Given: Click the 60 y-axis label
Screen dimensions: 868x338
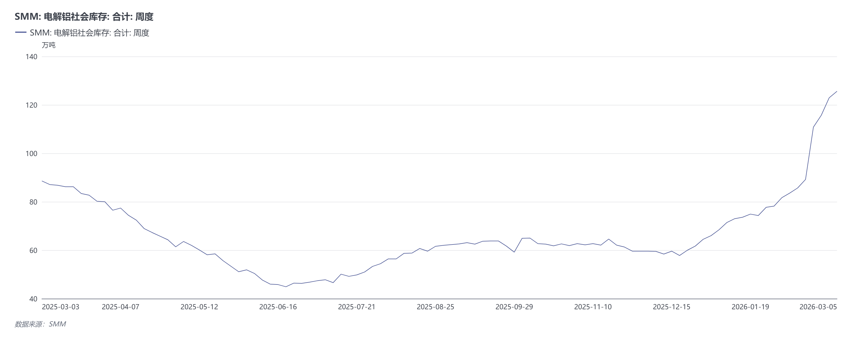Looking at the screenshot, I should coord(33,250).
